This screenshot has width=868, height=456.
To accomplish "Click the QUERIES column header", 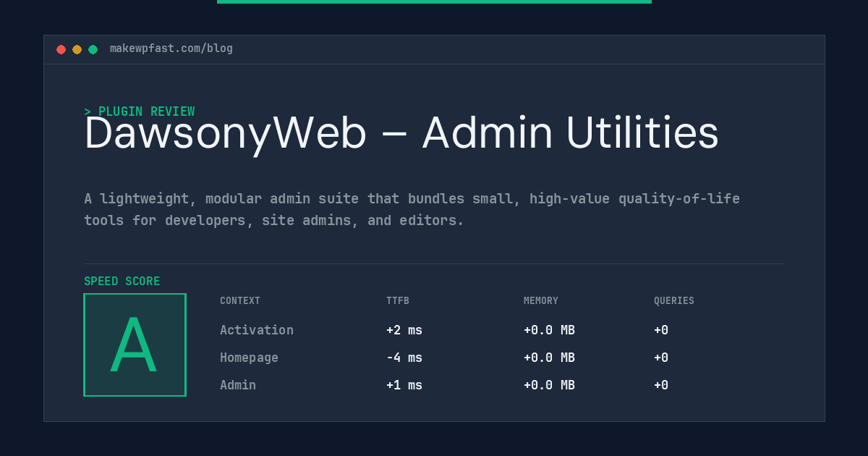I will point(674,301).
